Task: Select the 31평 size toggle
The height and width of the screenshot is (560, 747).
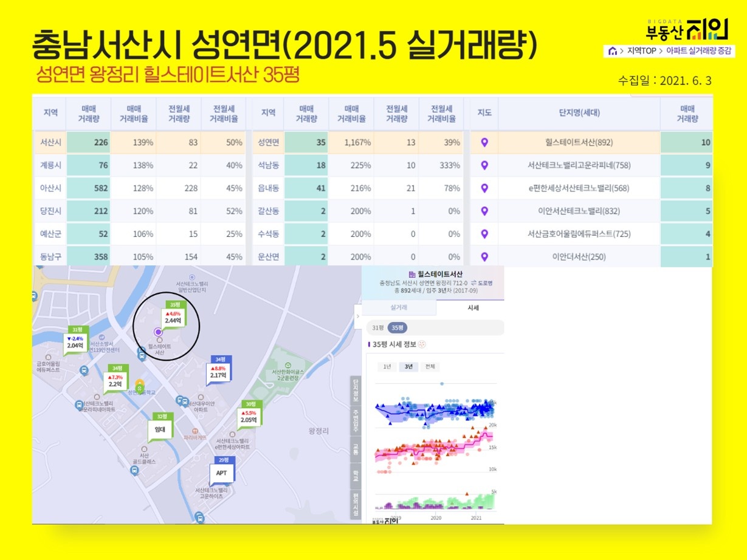Action: click(x=377, y=328)
